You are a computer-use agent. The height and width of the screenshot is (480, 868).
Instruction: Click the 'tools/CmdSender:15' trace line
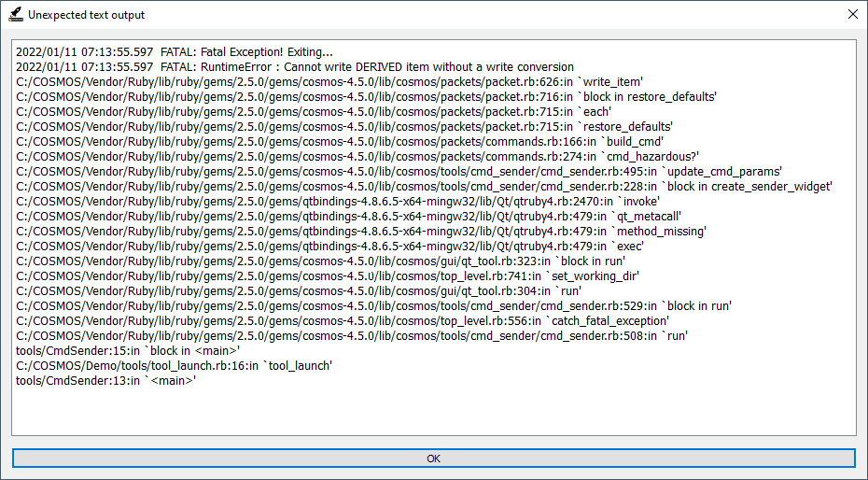(127, 351)
